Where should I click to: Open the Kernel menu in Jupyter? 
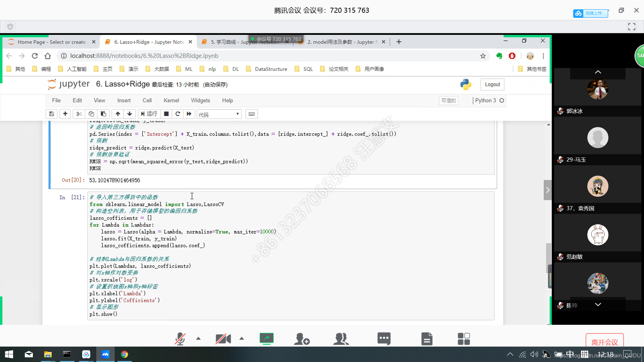(171, 101)
